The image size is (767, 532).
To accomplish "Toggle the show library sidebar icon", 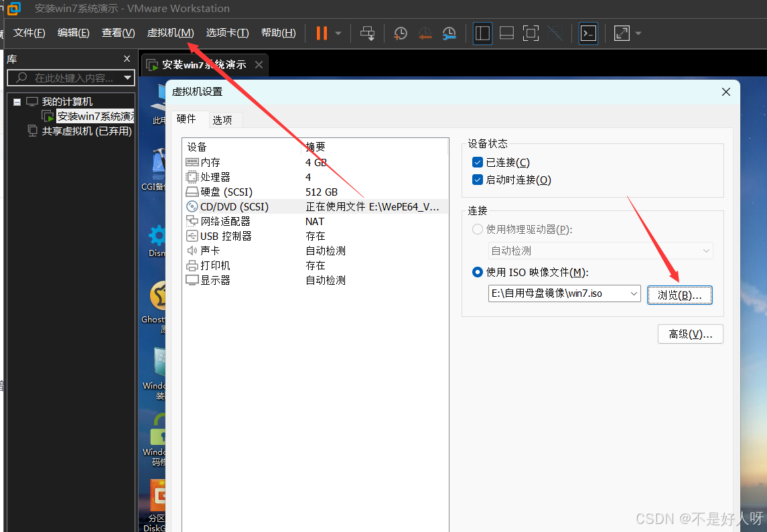I will click(x=482, y=34).
